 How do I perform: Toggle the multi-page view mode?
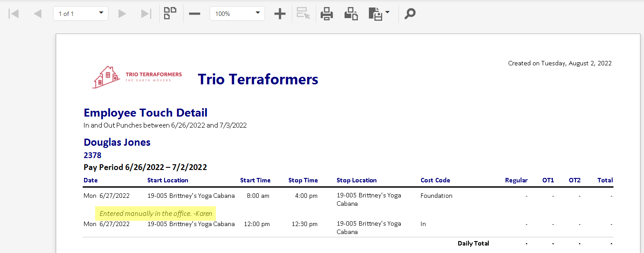pyautogui.click(x=170, y=13)
